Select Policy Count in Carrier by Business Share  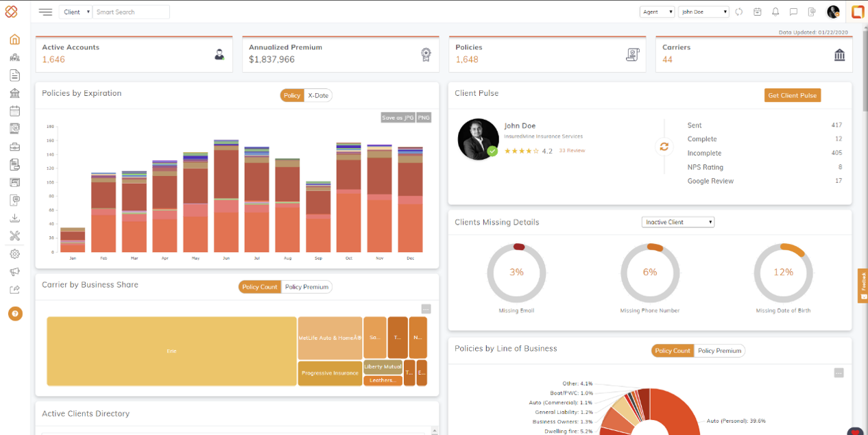click(x=260, y=287)
